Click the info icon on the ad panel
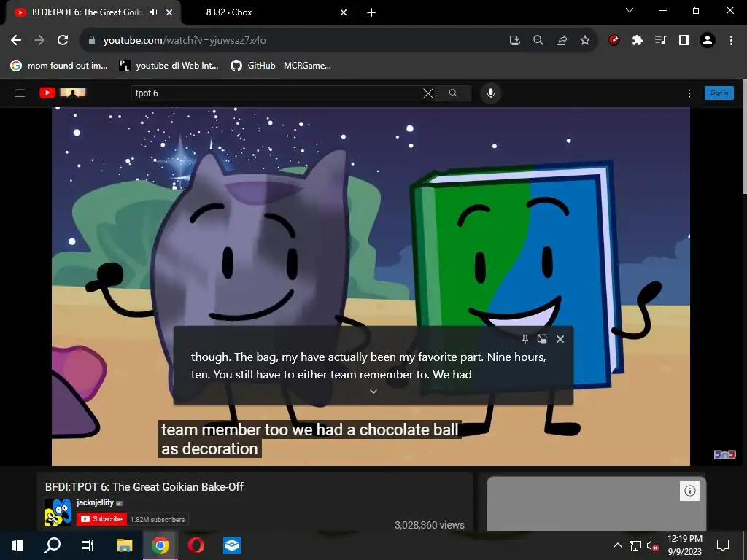747x560 pixels. pos(690,491)
